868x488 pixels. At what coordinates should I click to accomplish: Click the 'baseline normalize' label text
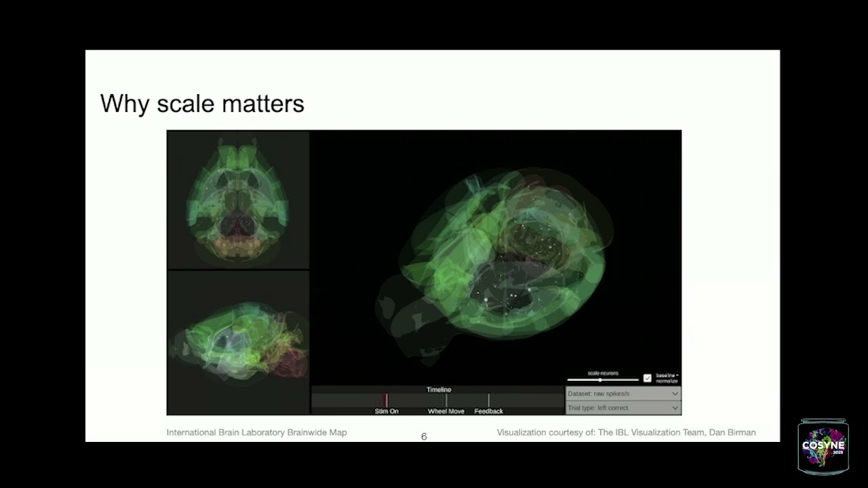point(667,378)
